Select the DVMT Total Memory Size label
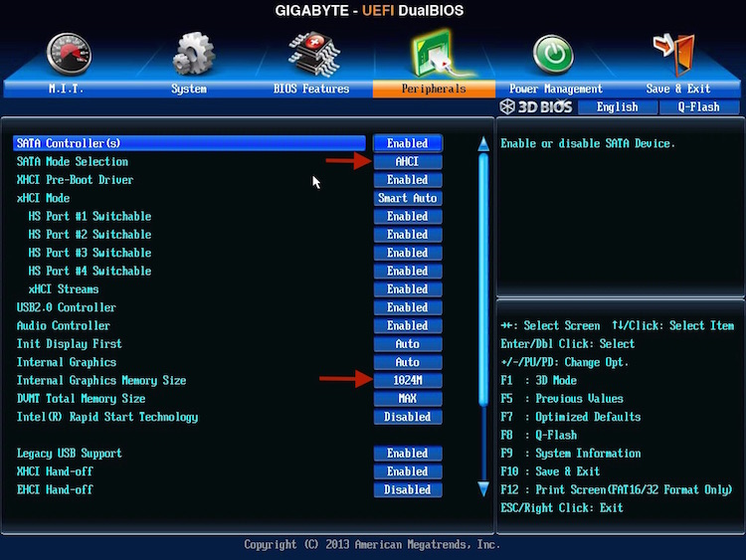Image resolution: width=746 pixels, height=560 pixels. (81, 399)
